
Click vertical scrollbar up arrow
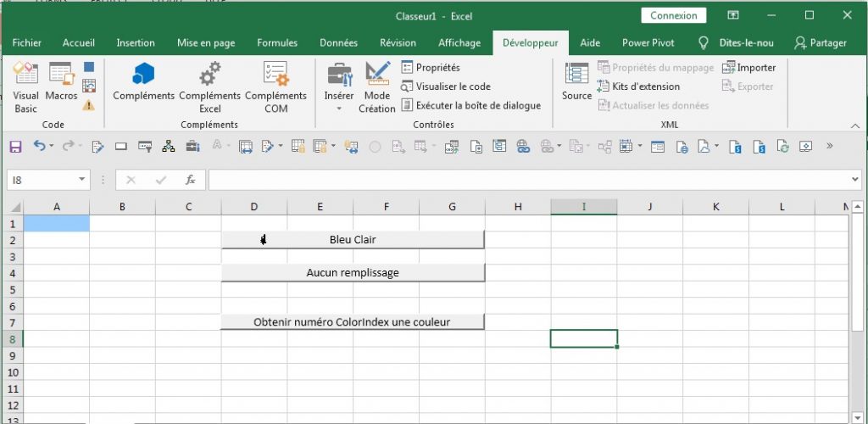click(858, 207)
